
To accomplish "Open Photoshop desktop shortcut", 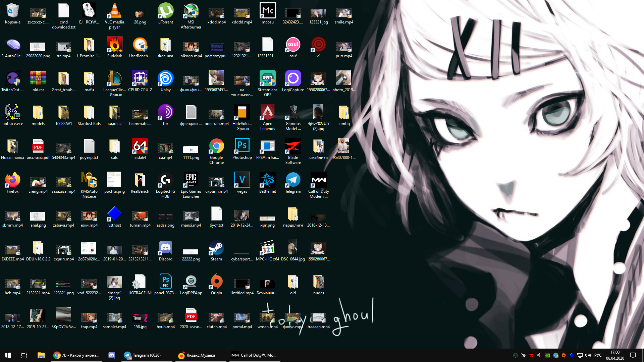I will (x=242, y=149).
